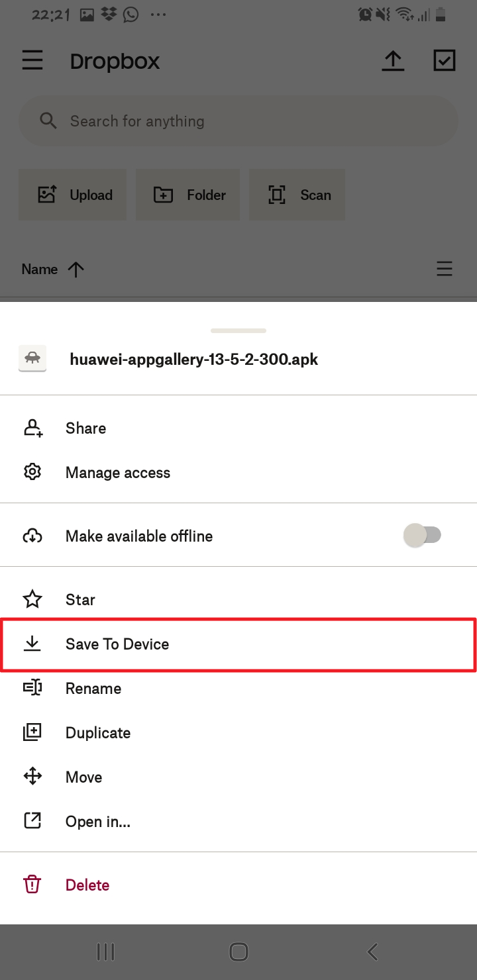The width and height of the screenshot is (477, 980).
Task: Select Open in... option
Action: [238, 822]
